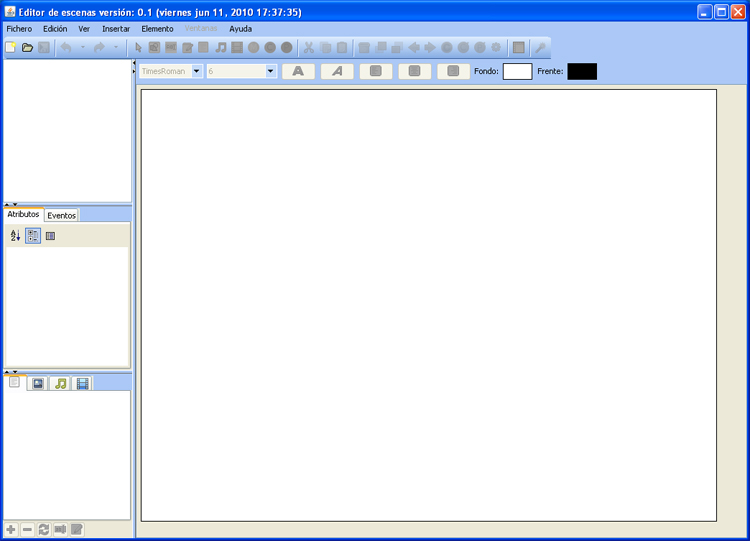Pick the Fondo background color swatch

point(518,71)
